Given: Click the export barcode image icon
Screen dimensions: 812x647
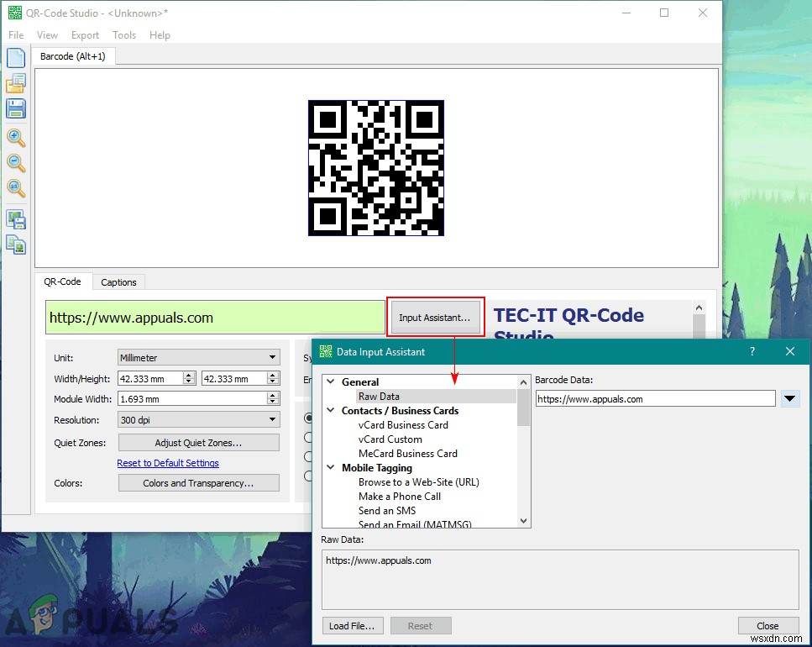Looking at the screenshot, I should pyautogui.click(x=16, y=219).
